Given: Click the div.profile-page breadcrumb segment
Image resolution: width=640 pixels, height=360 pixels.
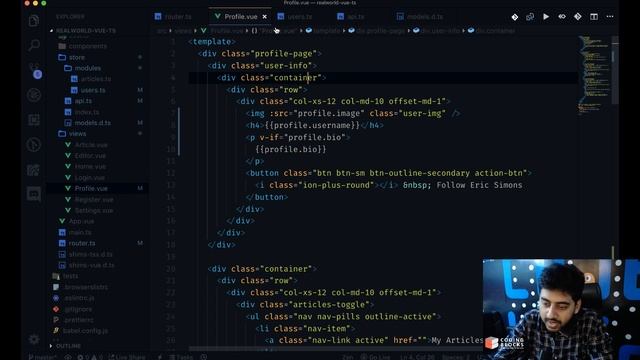Looking at the screenshot, I should pyautogui.click(x=376, y=31).
